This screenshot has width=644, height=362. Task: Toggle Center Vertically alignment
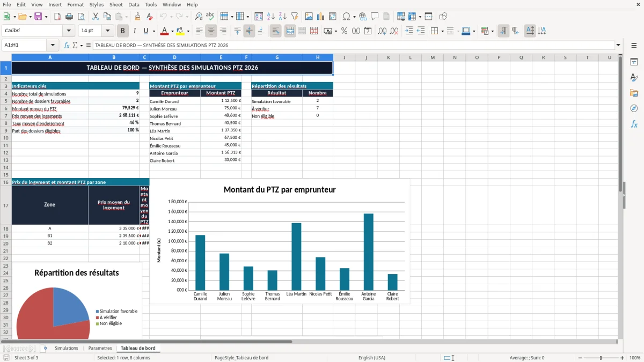click(250, 31)
